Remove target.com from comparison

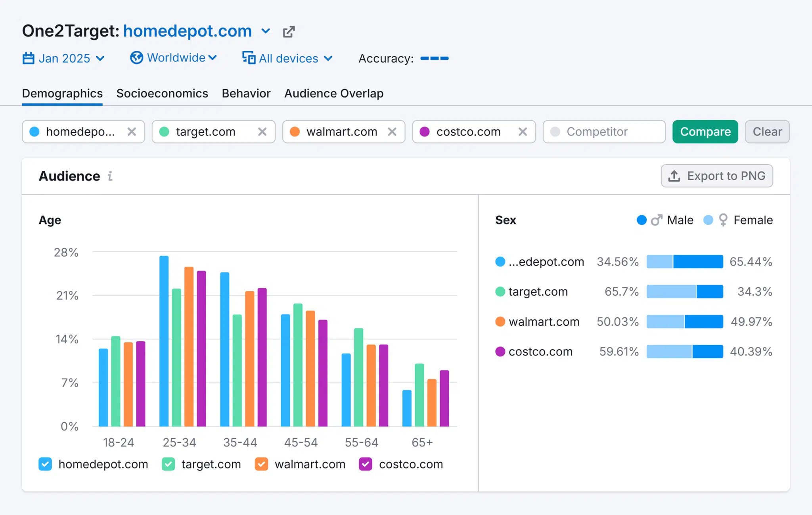tap(262, 132)
